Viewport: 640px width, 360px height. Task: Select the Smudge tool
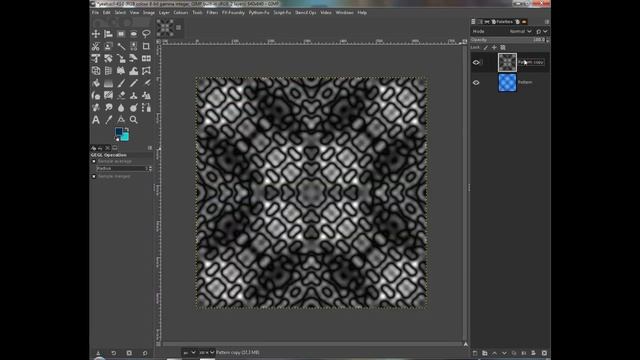(x=108, y=108)
